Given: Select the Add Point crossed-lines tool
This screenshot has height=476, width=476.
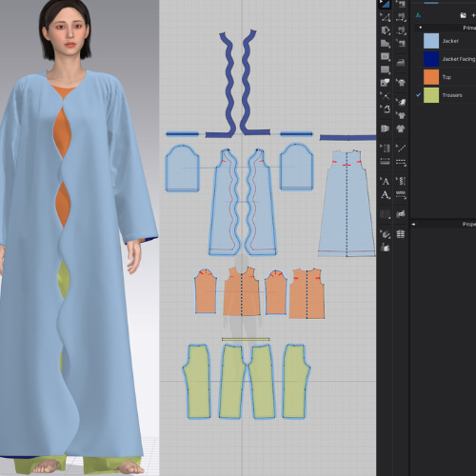Looking at the screenshot, I should (x=386, y=95).
